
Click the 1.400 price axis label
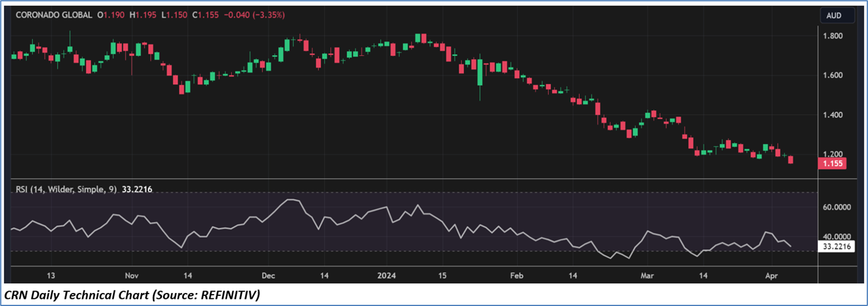[x=832, y=115]
